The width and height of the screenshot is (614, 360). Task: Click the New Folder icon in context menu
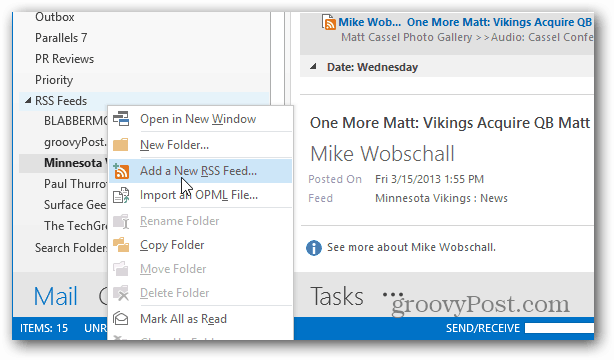(x=121, y=145)
